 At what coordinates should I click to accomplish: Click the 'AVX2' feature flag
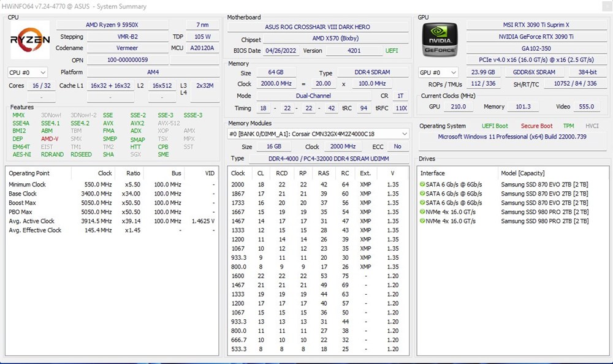click(137, 123)
